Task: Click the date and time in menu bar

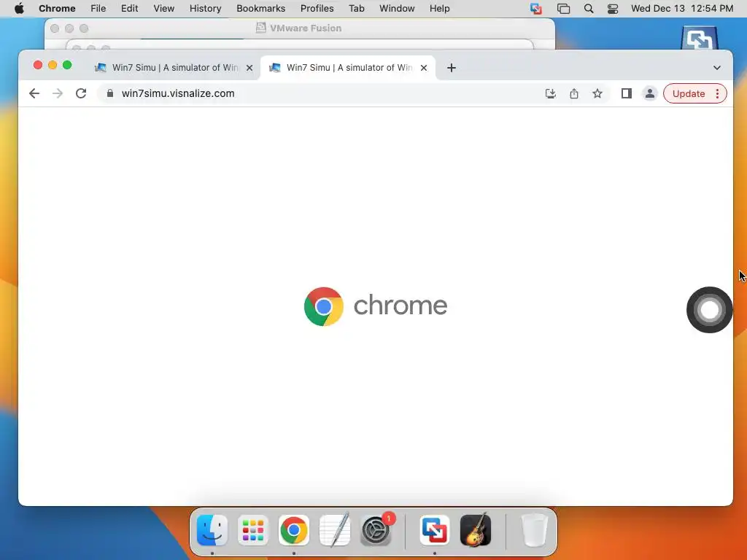Action: [682, 9]
